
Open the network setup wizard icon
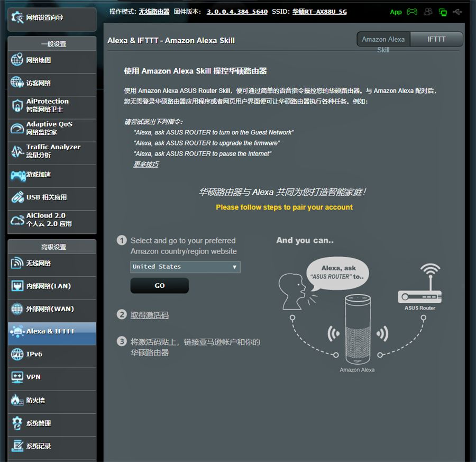(x=17, y=17)
